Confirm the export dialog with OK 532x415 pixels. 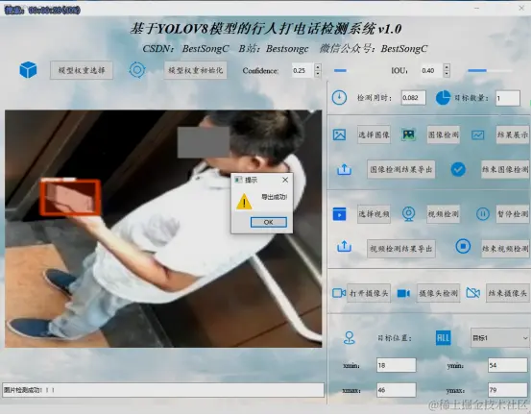click(x=268, y=222)
